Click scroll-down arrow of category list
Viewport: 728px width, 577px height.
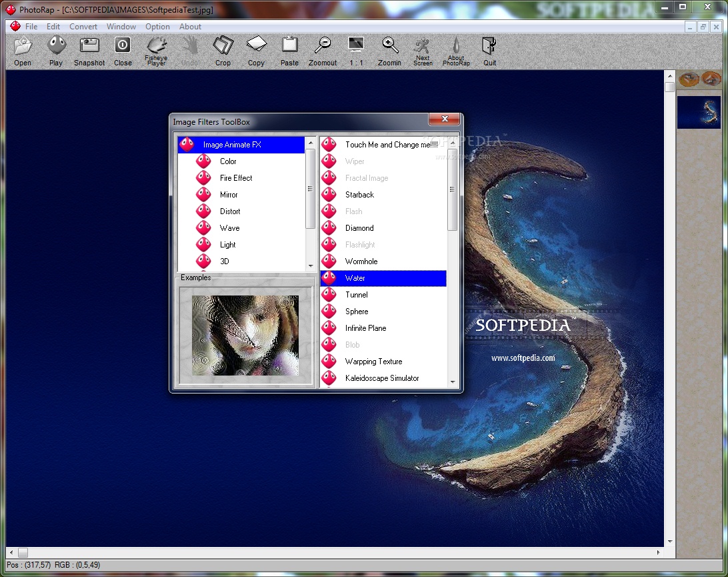click(x=311, y=266)
